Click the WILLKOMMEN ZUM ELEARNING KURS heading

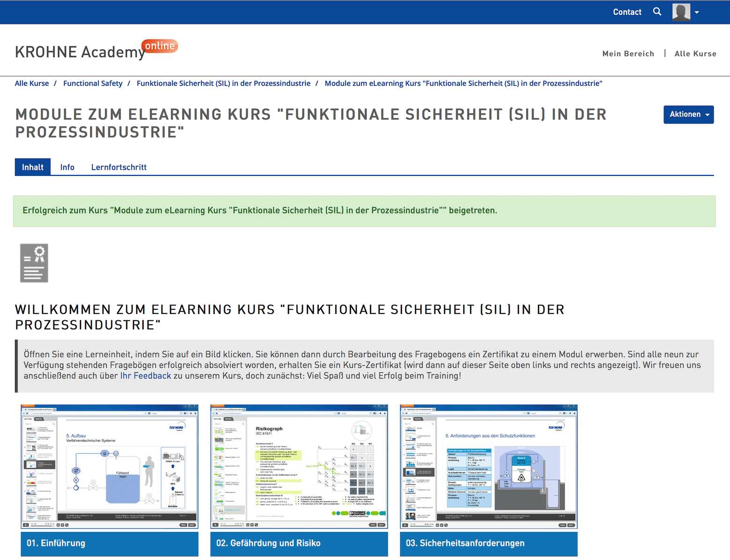point(290,317)
